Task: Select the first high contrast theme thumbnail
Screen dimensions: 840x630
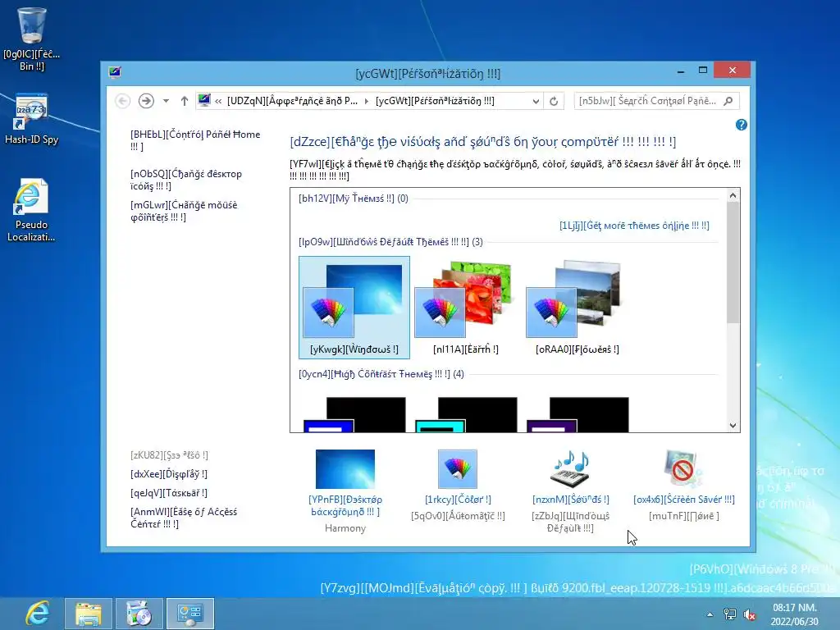Action: point(354,414)
